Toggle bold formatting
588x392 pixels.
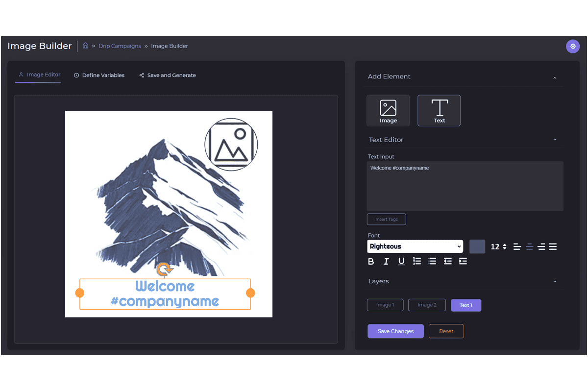tap(371, 261)
